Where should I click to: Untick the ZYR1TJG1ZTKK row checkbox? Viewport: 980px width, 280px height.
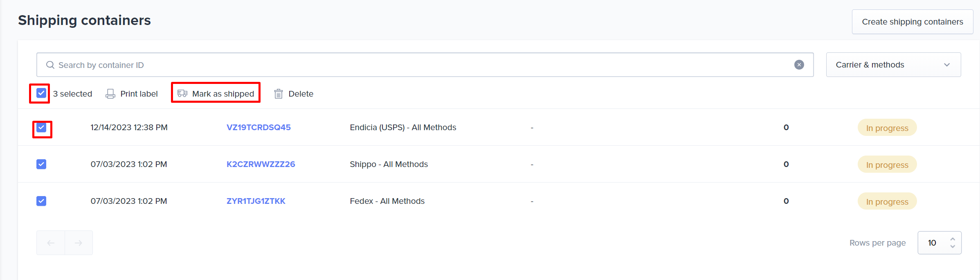pos(41,201)
